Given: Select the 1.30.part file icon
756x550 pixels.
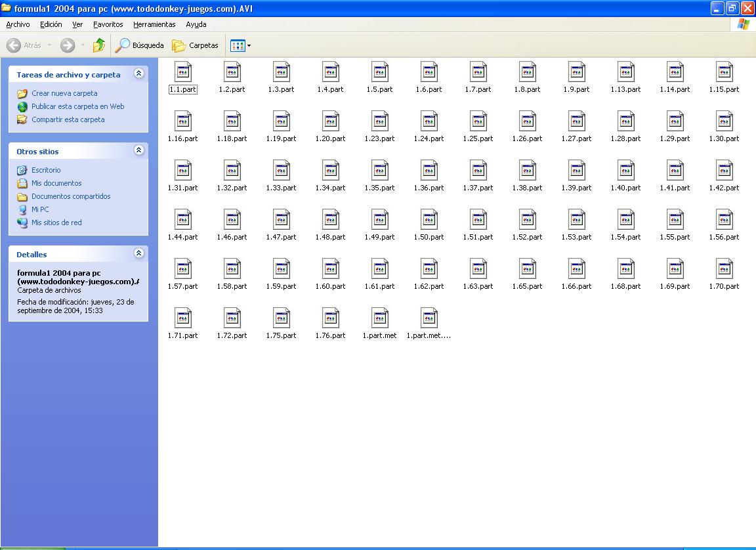Looking at the screenshot, I should pos(724,121).
